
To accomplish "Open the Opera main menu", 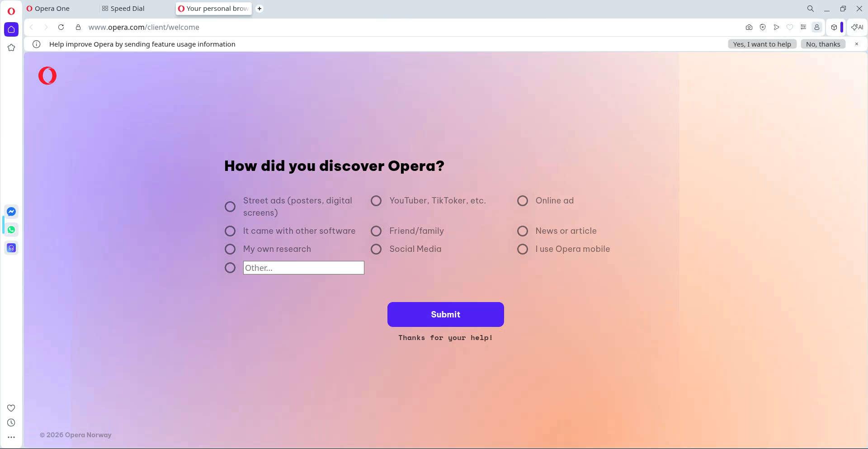I will pyautogui.click(x=11, y=11).
